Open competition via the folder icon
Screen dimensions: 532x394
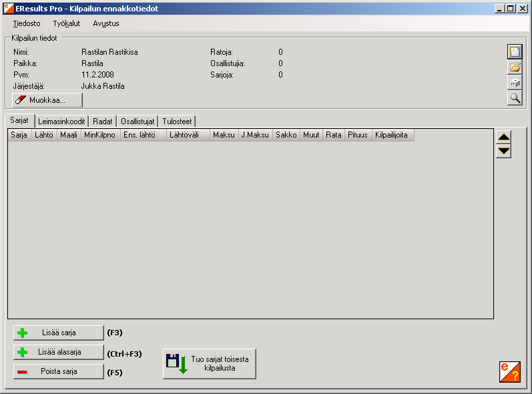pos(515,67)
